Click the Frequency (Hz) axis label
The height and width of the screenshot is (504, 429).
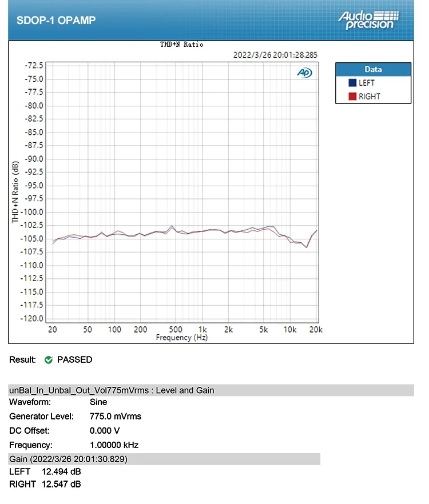point(182,338)
